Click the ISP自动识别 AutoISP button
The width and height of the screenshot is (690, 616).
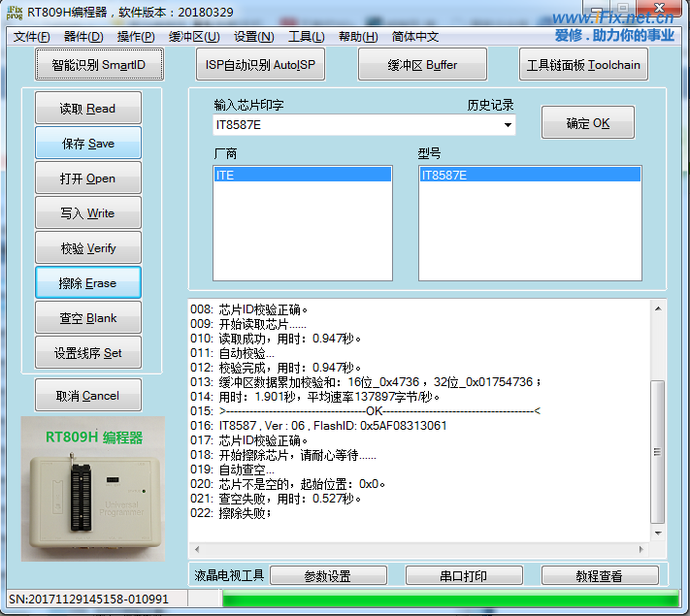[x=260, y=65]
